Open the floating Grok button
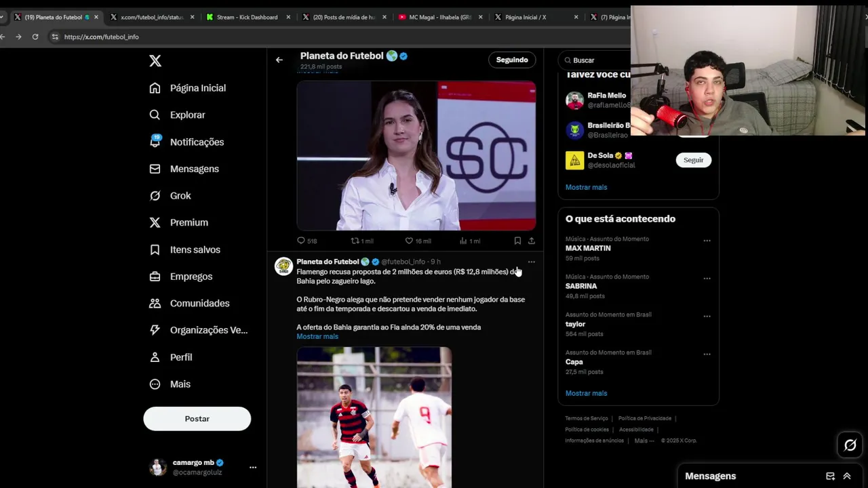Screen dimensions: 868x488 (x=850, y=445)
